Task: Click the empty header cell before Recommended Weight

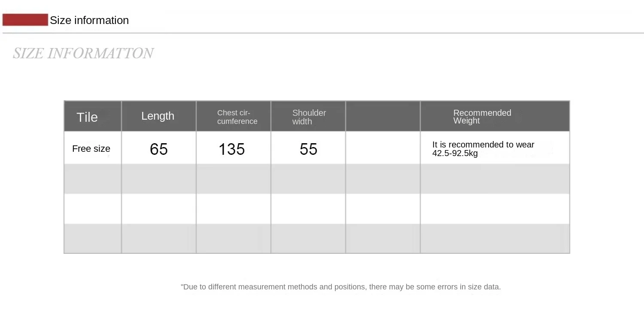Action: (383, 117)
